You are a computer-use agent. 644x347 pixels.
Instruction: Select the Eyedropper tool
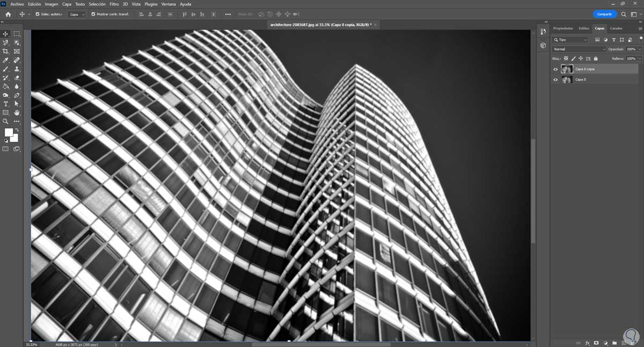pos(6,60)
